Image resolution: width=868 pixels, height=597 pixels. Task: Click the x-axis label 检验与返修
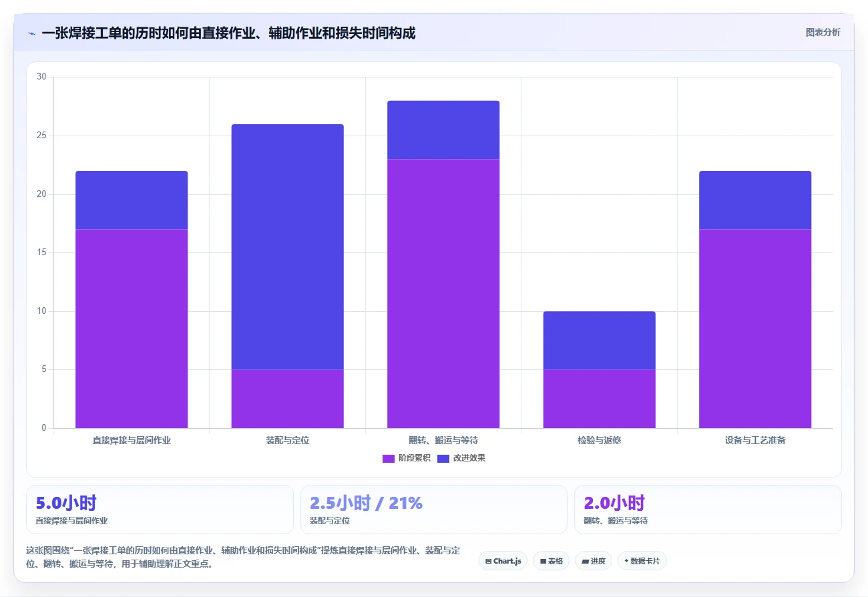click(600, 441)
